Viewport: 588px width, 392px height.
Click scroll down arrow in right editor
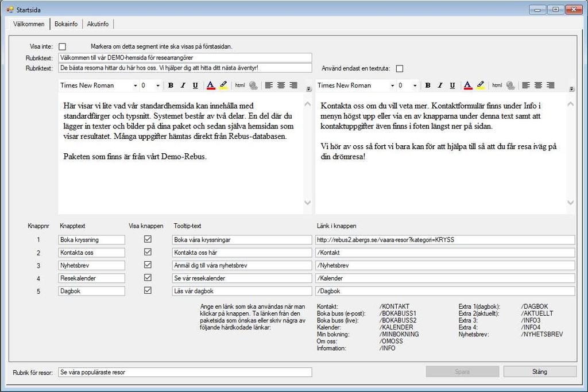[x=570, y=203]
